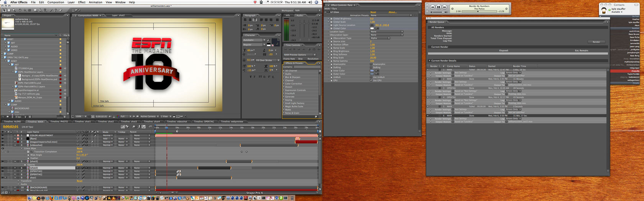Skip to next track in iTunes
Image resolution: width=644 pixels, height=201 pixels.
(445, 7)
